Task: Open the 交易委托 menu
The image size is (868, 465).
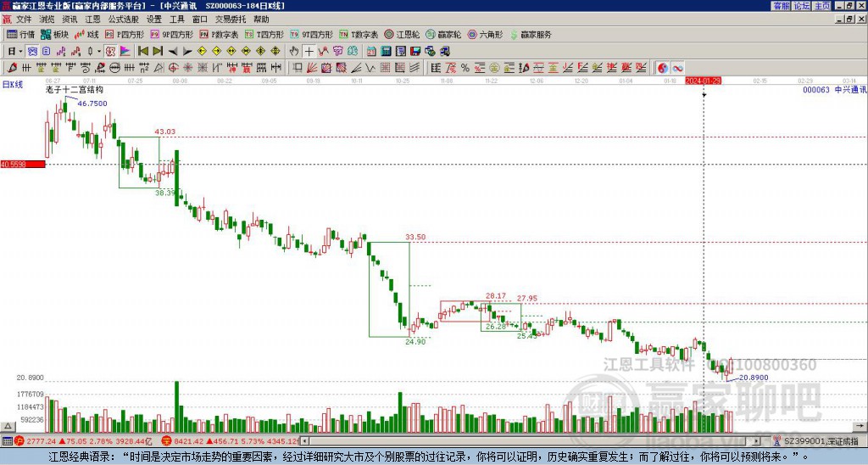Action: pos(231,20)
